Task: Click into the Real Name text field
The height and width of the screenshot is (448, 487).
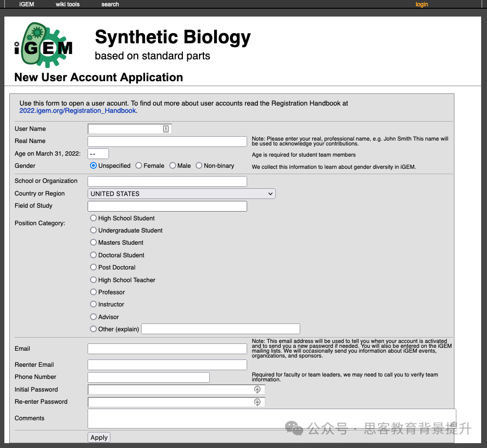Action: pos(167,142)
